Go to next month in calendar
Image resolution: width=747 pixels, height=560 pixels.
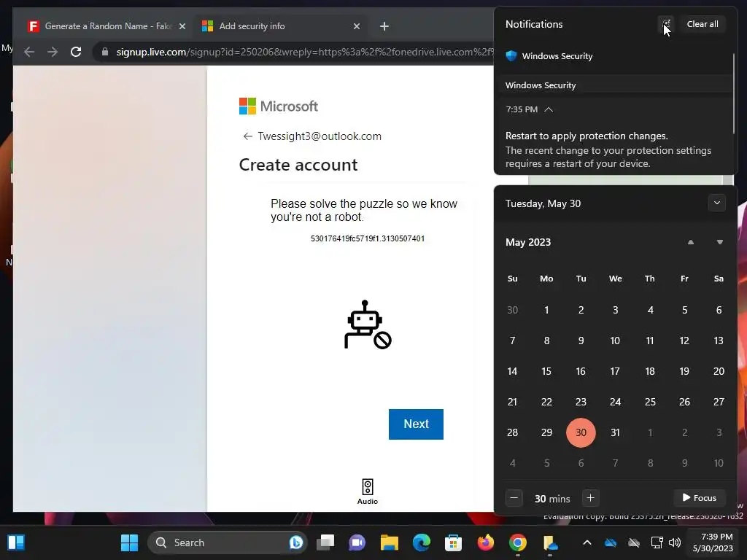(x=719, y=242)
